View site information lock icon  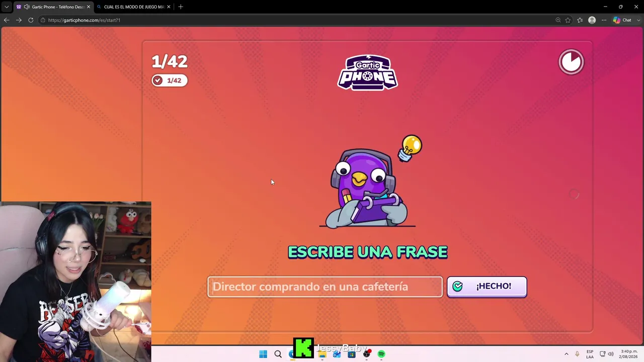point(43,20)
